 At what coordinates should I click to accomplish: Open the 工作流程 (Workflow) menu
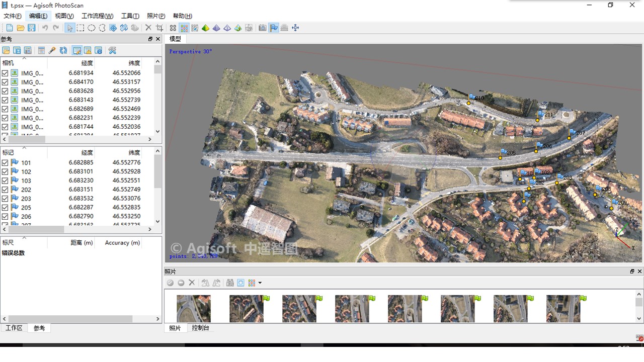[97, 16]
